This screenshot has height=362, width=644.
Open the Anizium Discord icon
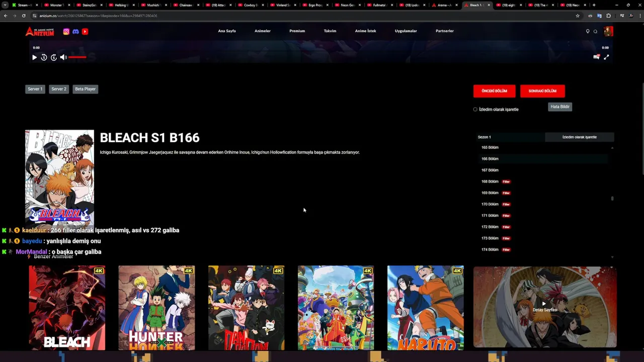pos(75,31)
